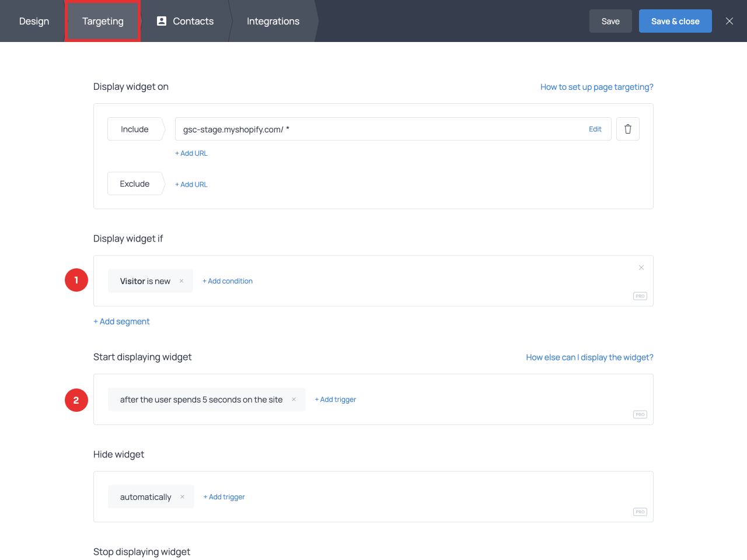The height and width of the screenshot is (560, 747).
Task: Remove the 'automatically' hide trigger chip
Action: click(182, 497)
